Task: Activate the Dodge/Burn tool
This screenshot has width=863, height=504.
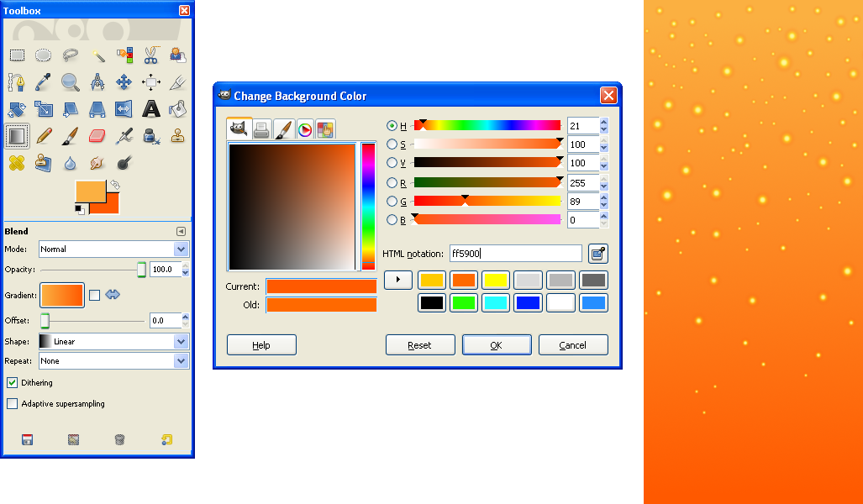Action: click(124, 163)
